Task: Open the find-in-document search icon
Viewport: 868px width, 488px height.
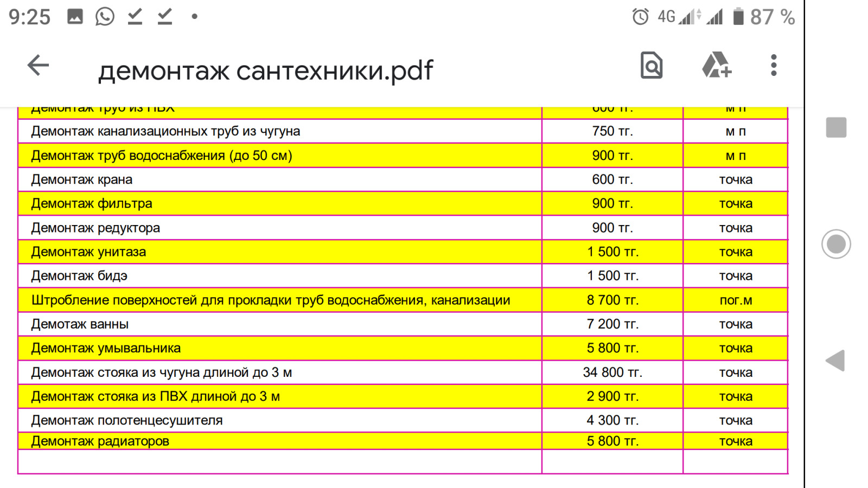Action: (x=651, y=66)
